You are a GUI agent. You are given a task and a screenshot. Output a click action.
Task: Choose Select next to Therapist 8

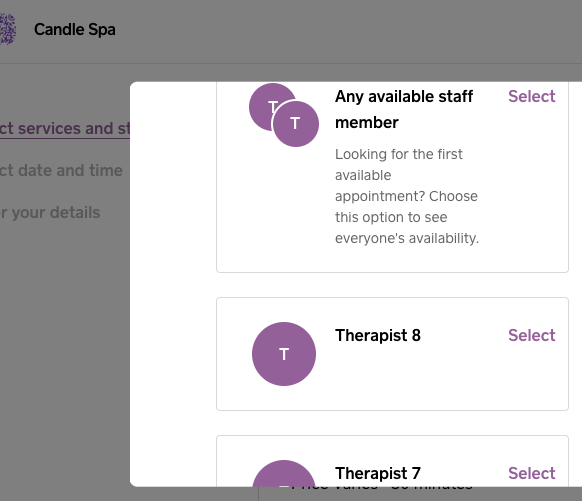coord(532,335)
